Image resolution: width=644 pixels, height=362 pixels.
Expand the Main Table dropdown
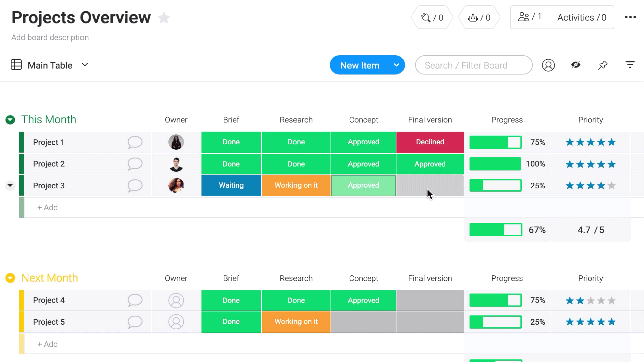coord(85,65)
